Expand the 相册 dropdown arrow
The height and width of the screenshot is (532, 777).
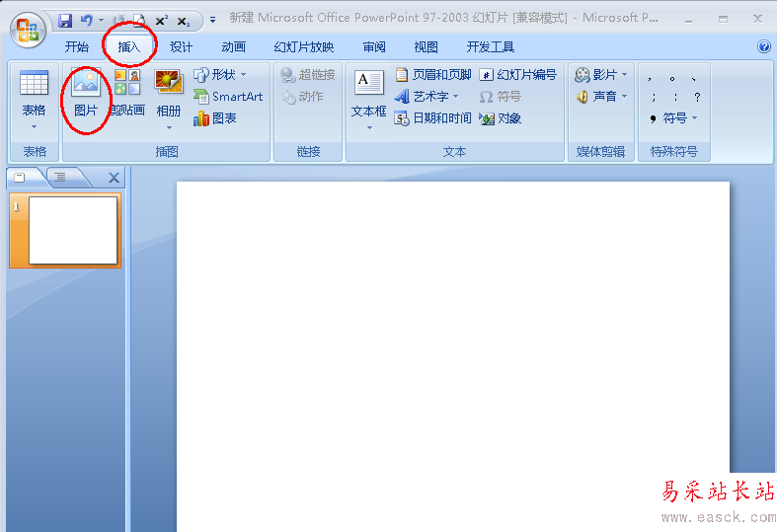click(169, 127)
